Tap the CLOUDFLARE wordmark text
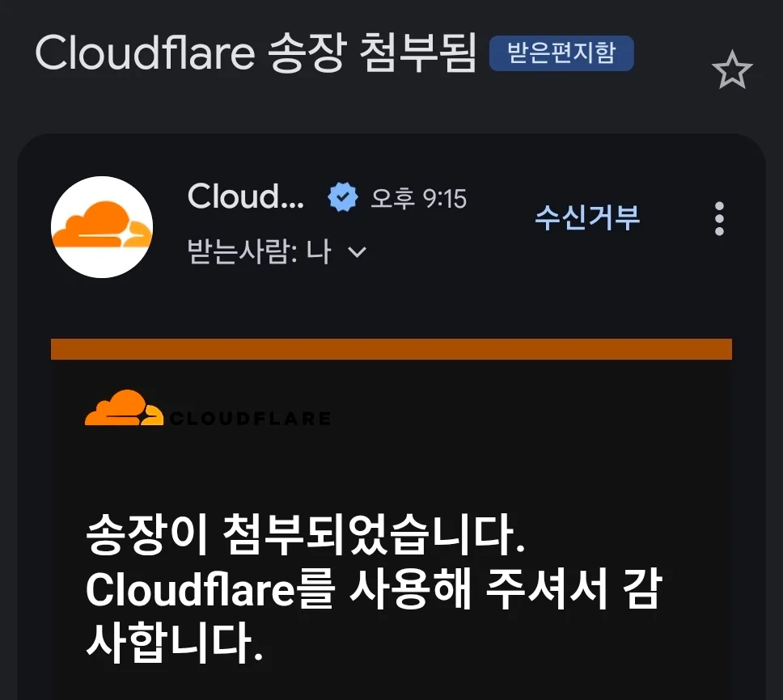 (250, 418)
